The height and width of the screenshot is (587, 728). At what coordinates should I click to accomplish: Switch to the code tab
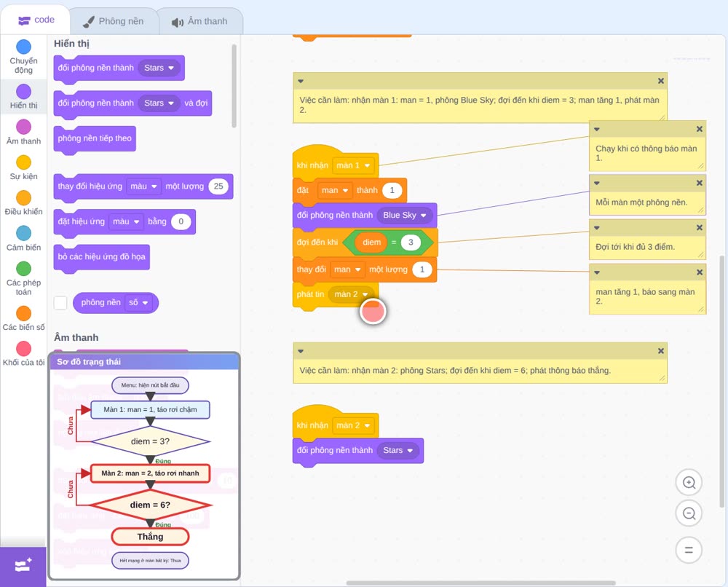[x=36, y=20]
